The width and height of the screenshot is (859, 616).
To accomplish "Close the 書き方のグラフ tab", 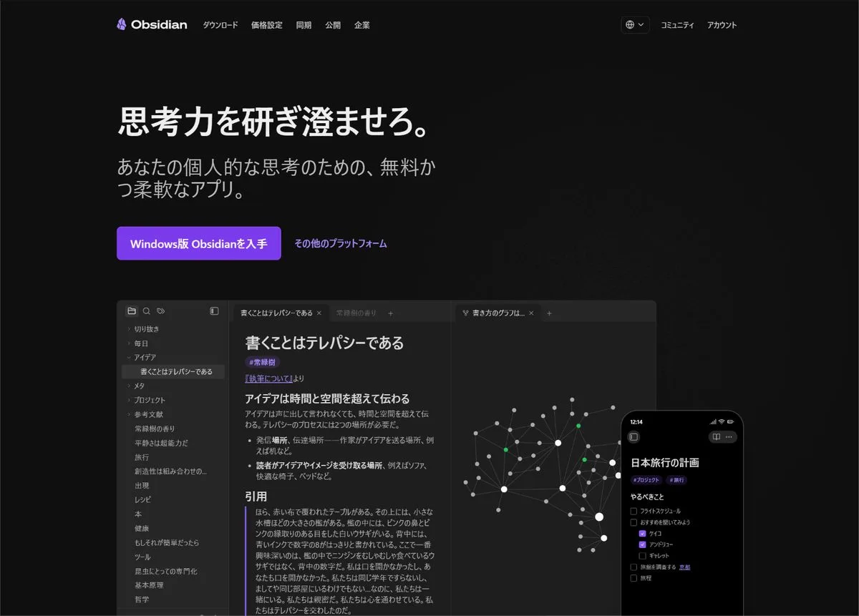I will click(x=531, y=313).
